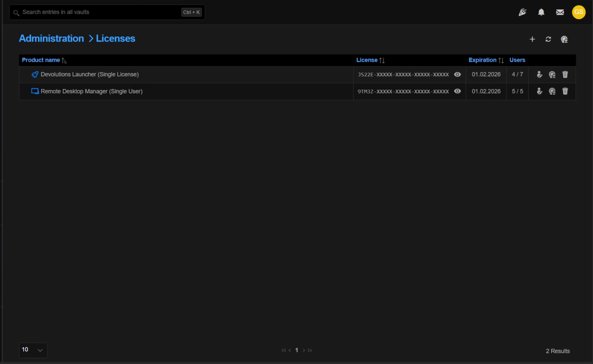593x364 pixels.
Task: Open the envelope messages icon
Action: (x=560, y=12)
